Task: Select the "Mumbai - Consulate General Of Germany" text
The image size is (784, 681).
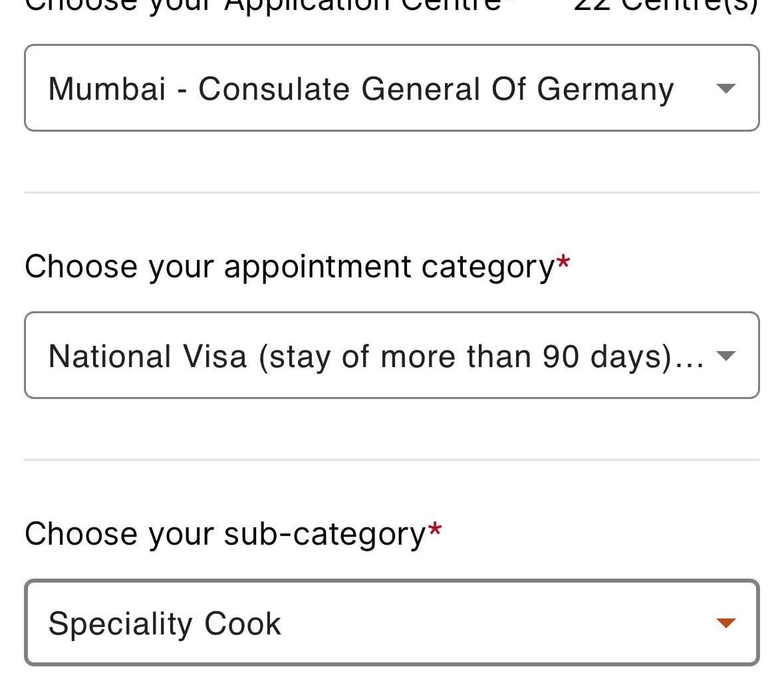Action: [361, 89]
